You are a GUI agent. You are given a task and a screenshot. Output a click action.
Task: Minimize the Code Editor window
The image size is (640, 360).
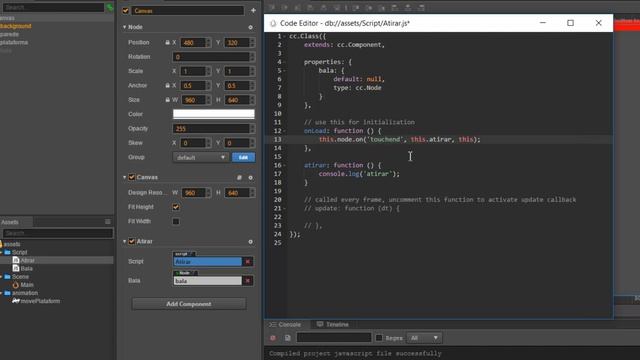pyautogui.click(x=542, y=23)
